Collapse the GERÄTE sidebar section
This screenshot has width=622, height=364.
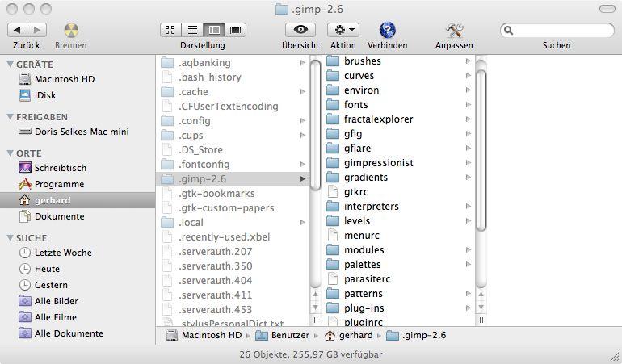pyautogui.click(x=11, y=64)
